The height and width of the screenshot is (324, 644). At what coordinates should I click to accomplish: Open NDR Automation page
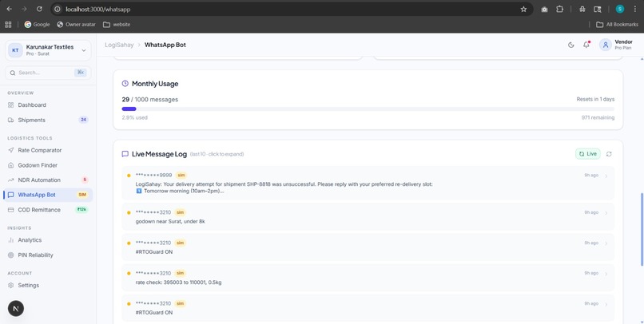tap(48, 180)
